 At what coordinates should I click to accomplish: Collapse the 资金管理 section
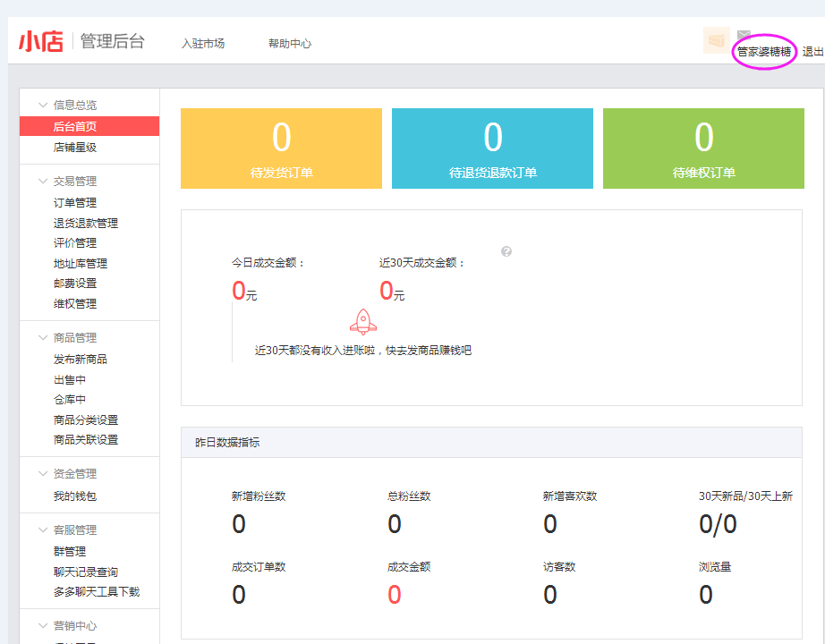coord(43,473)
